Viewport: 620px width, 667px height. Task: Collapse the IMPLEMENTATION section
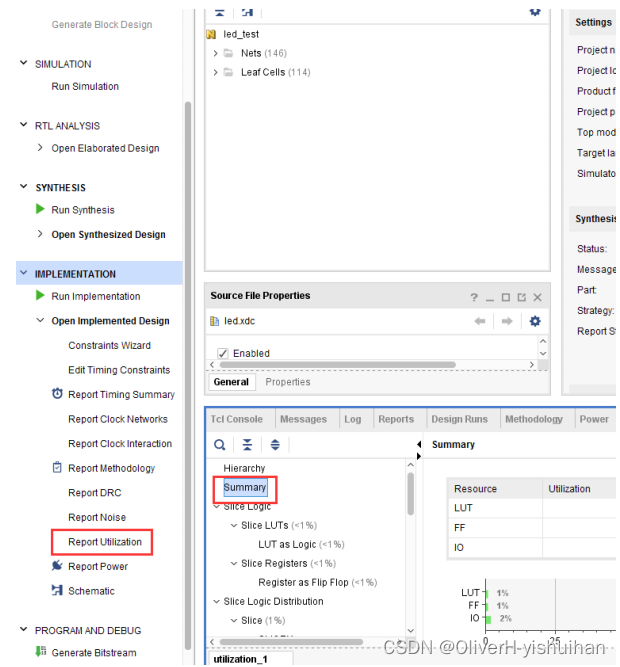24,273
